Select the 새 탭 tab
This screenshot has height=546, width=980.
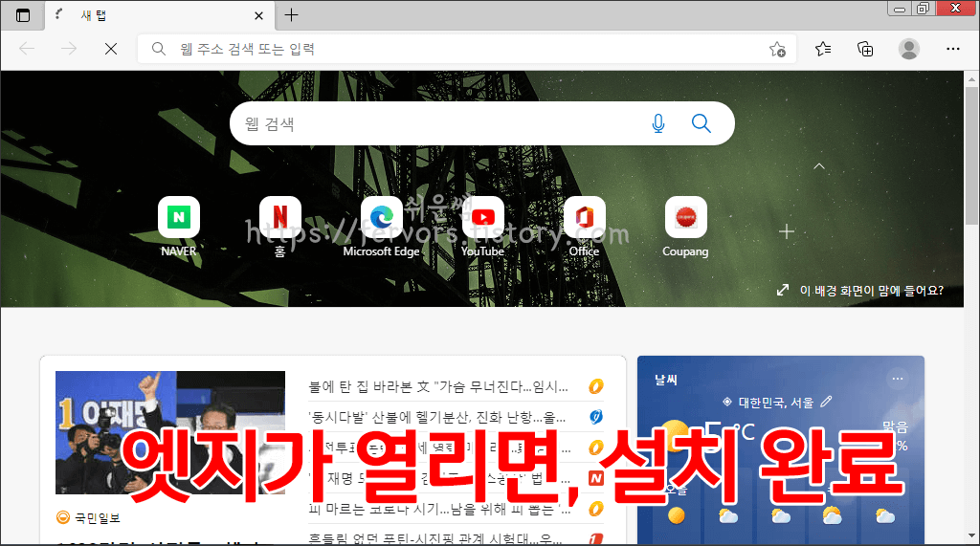coord(160,15)
